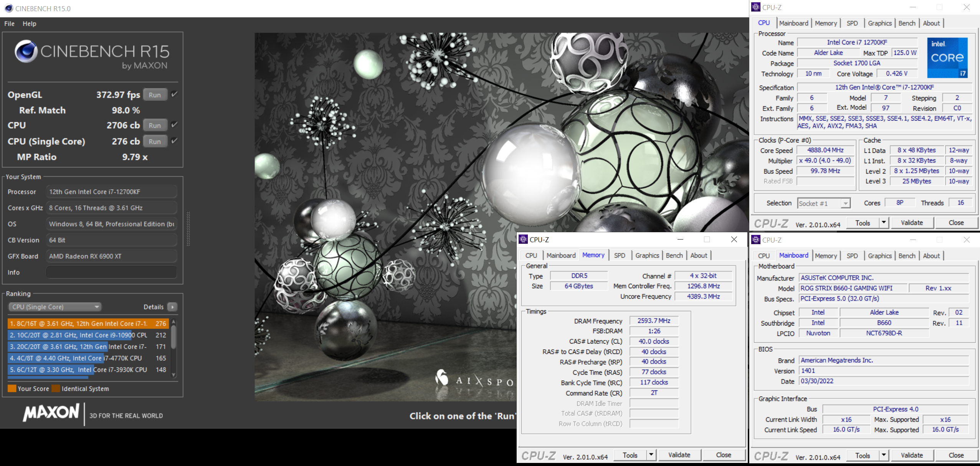This screenshot has height=466, width=980.
Task: Open ranking Details arrow icon
Action: pyautogui.click(x=173, y=307)
